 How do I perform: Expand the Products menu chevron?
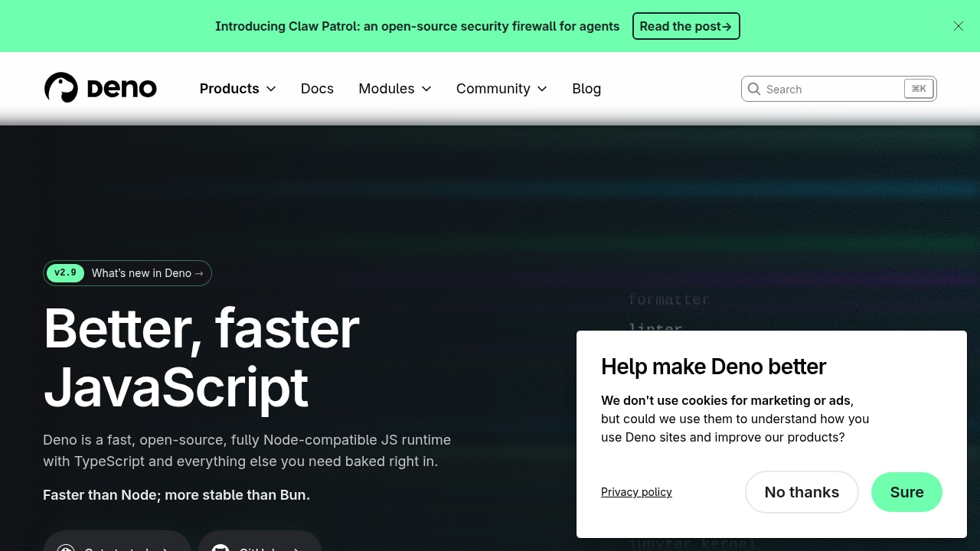[271, 89]
